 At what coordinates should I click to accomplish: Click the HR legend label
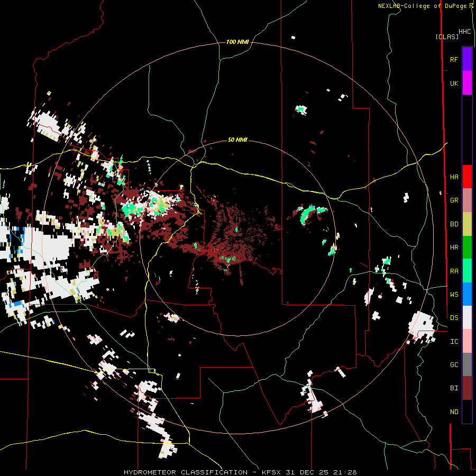[454, 248]
